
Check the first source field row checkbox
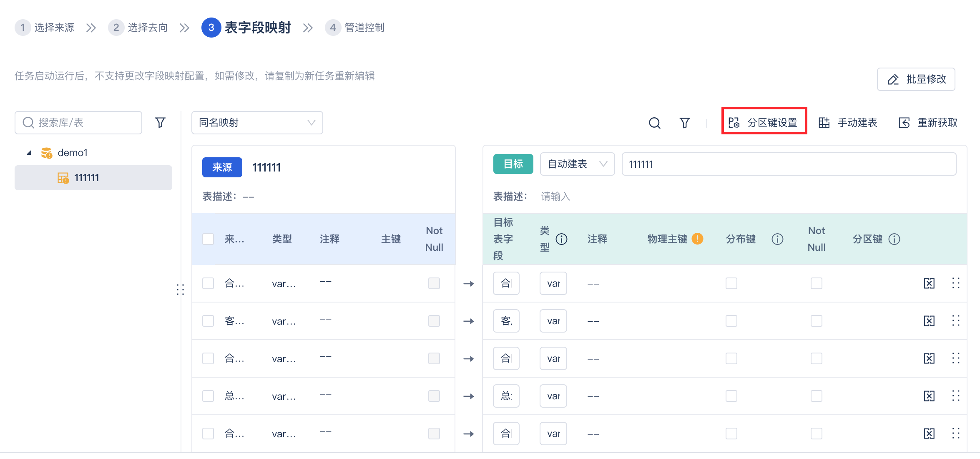(208, 284)
